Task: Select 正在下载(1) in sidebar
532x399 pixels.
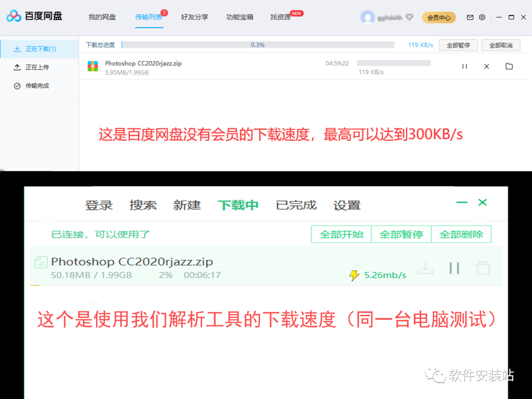Action: [x=39, y=49]
